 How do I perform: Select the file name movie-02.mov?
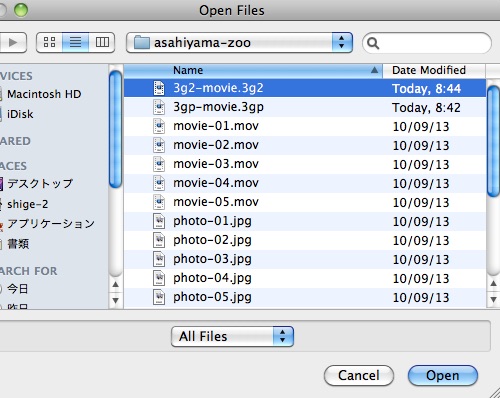(216, 145)
